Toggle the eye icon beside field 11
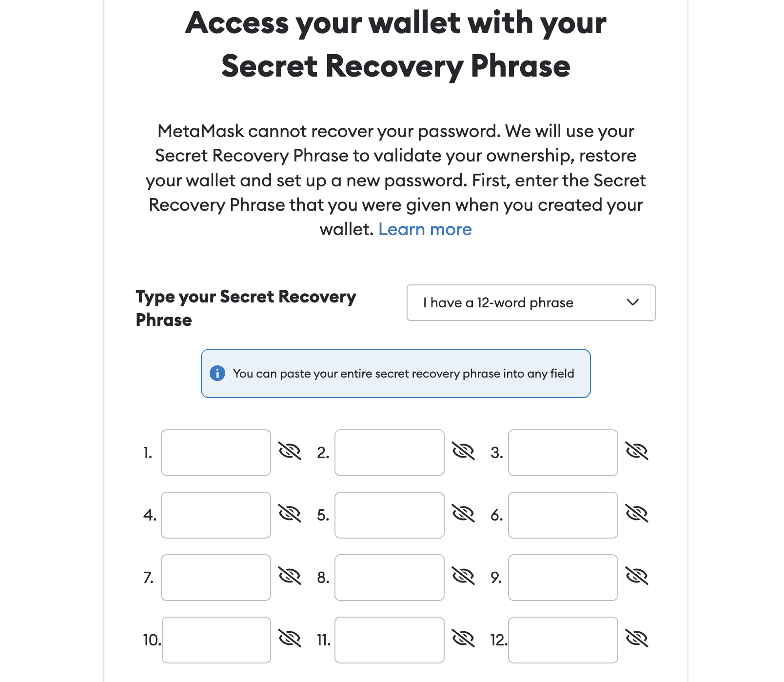784x682 pixels. click(x=463, y=639)
